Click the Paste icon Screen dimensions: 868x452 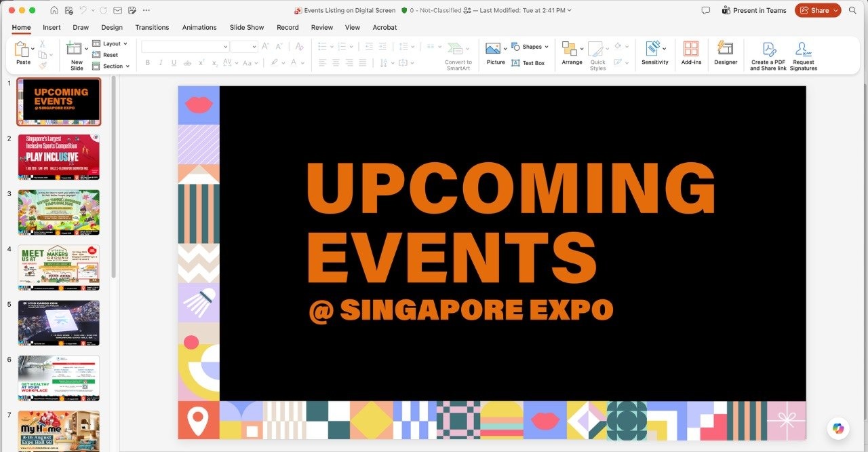point(21,51)
